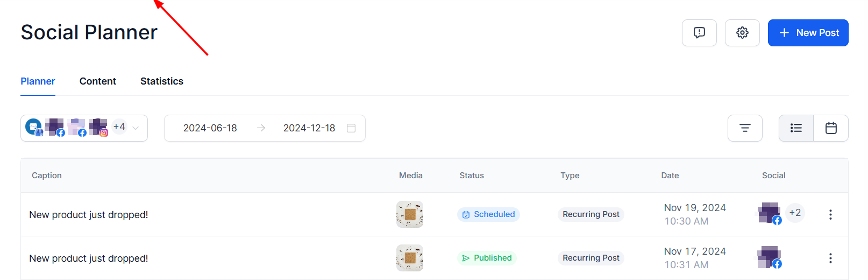Open the Scheduled post caption

click(89, 215)
